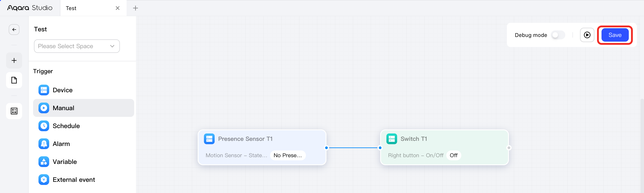Run the automation with the play button
This screenshot has width=644, height=193.
tap(587, 35)
